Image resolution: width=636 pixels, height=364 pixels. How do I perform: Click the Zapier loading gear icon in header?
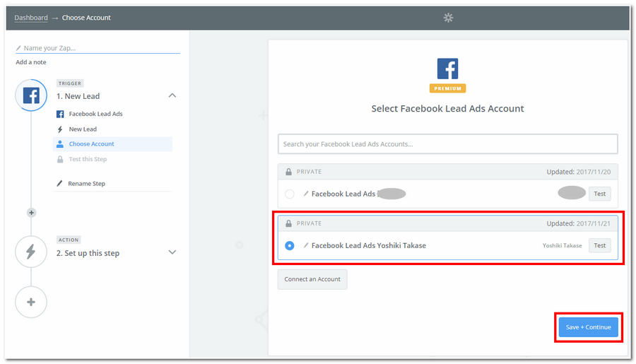[448, 18]
